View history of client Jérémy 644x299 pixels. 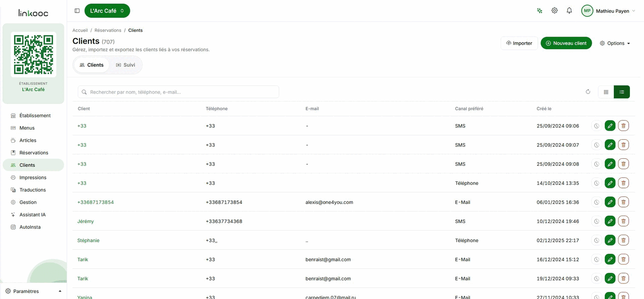pyautogui.click(x=596, y=222)
